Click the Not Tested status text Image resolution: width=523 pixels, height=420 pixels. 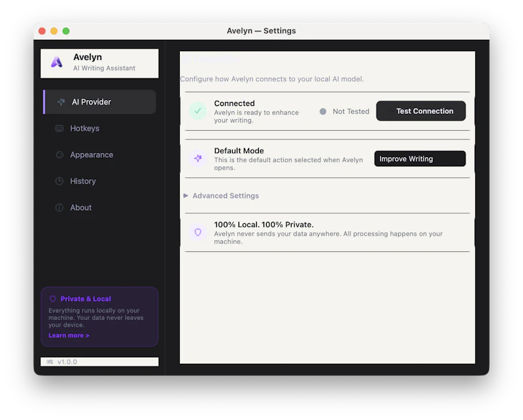click(351, 111)
